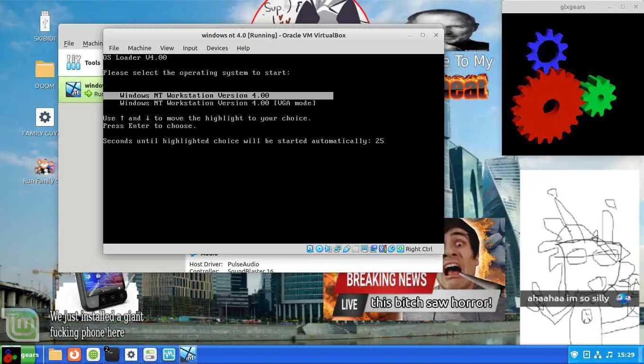
Task: Open the green app grid launcher in taskbar
Action: point(93,355)
